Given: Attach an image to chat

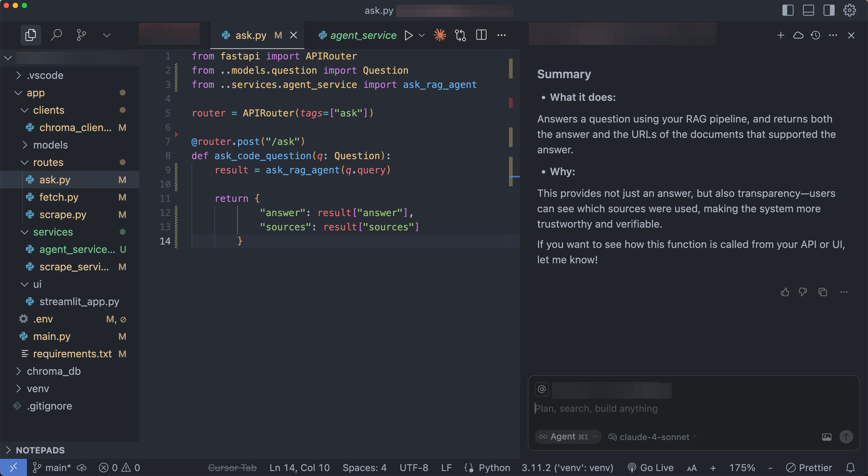Looking at the screenshot, I should click(x=827, y=437).
